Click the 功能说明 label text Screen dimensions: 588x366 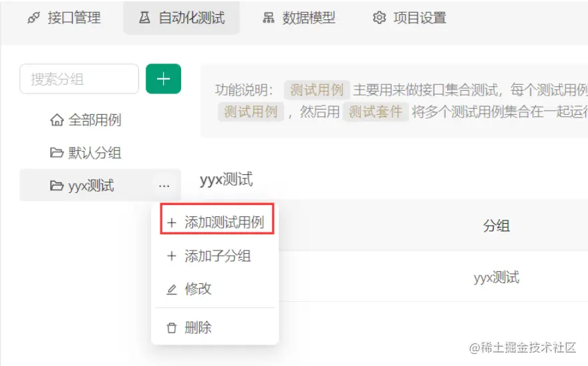244,90
